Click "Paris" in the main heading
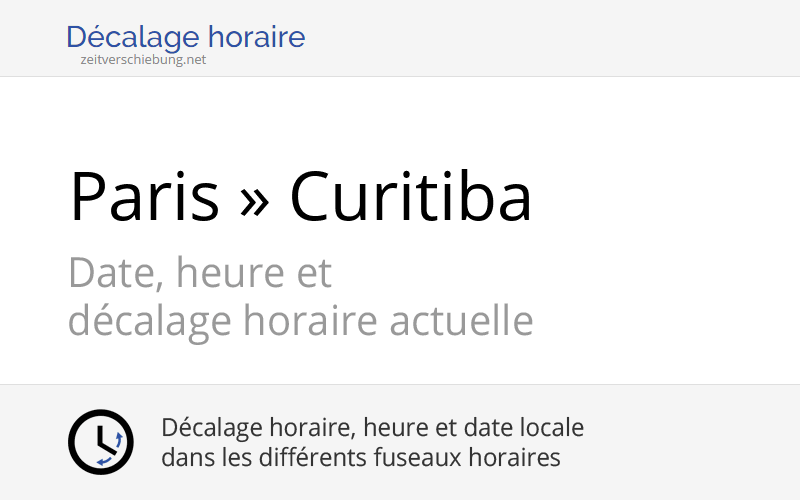The image size is (800, 500). tap(144, 196)
